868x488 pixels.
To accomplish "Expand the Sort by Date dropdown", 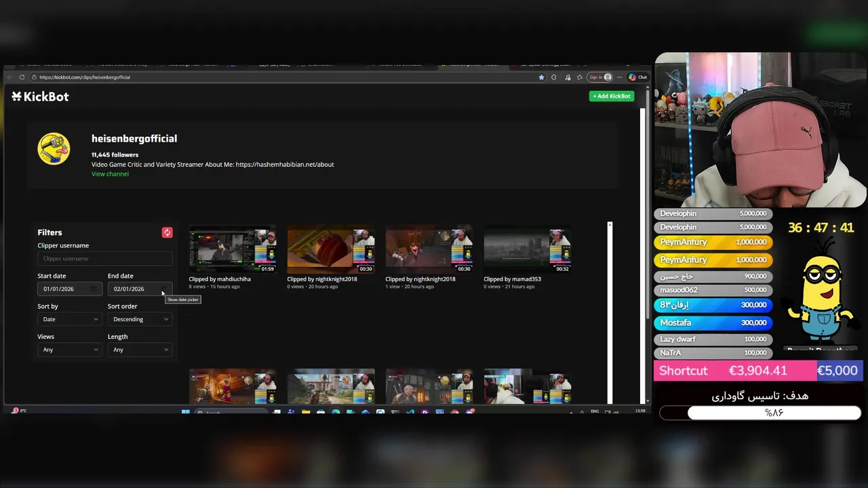I will tap(69, 319).
